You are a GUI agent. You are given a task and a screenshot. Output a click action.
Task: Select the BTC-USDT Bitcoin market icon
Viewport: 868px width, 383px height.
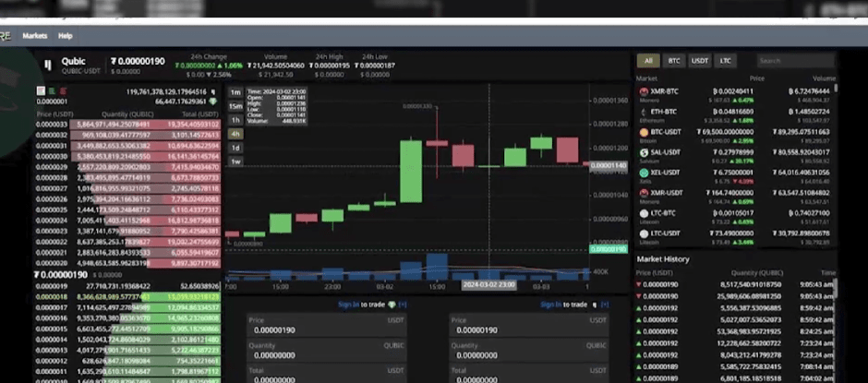pyautogui.click(x=644, y=132)
